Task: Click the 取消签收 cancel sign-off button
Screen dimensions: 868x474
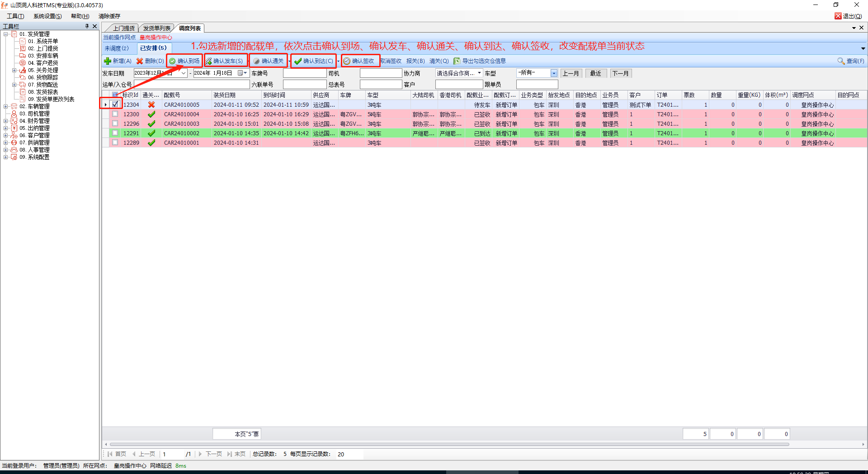Action: click(391, 61)
